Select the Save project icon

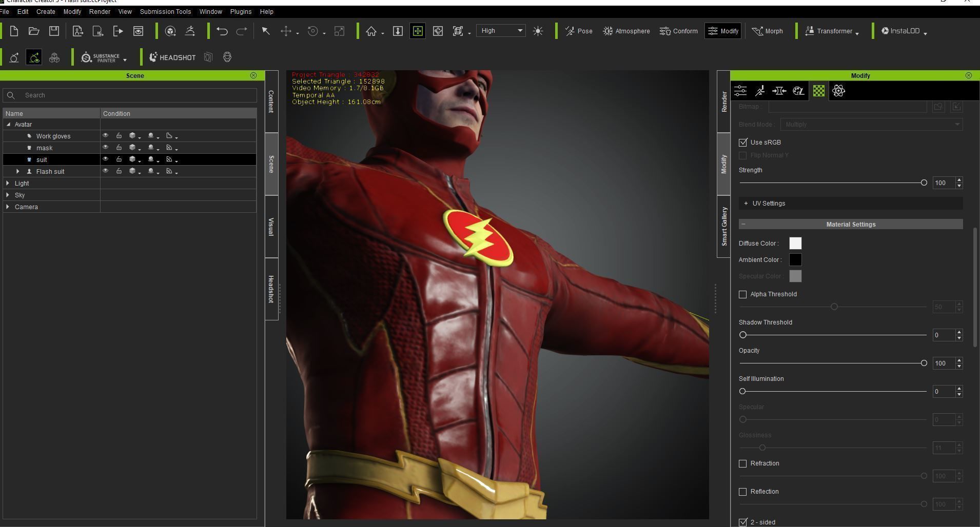click(x=53, y=31)
